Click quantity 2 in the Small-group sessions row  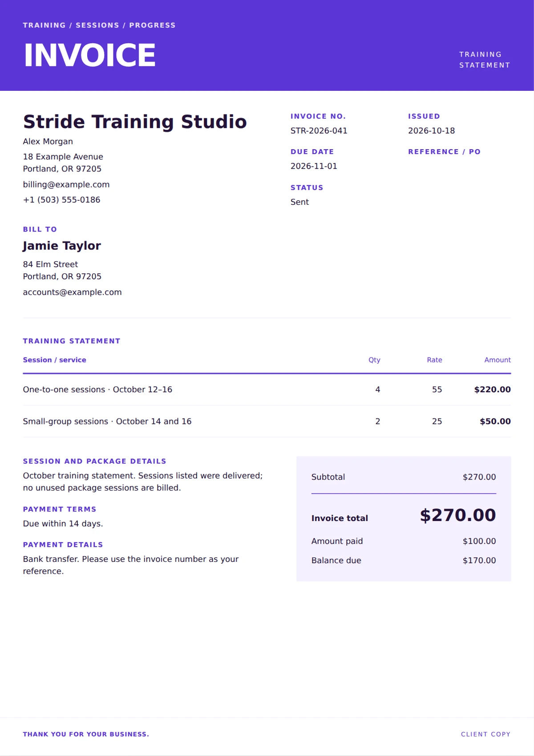[x=378, y=421]
